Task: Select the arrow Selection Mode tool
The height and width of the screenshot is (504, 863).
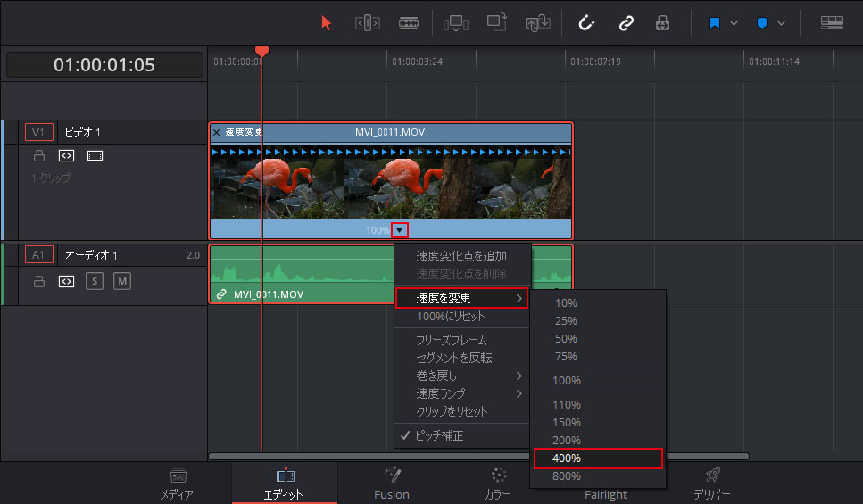Action: [x=327, y=23]
